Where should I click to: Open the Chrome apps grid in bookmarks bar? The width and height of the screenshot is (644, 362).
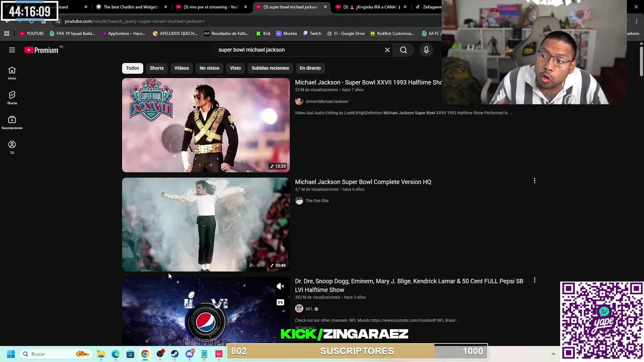(7, 33)
